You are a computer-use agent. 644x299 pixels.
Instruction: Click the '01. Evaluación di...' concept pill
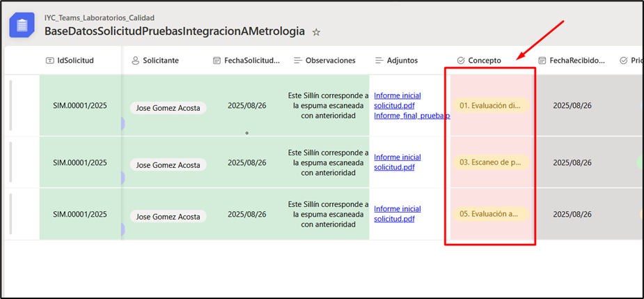point(490,106)
